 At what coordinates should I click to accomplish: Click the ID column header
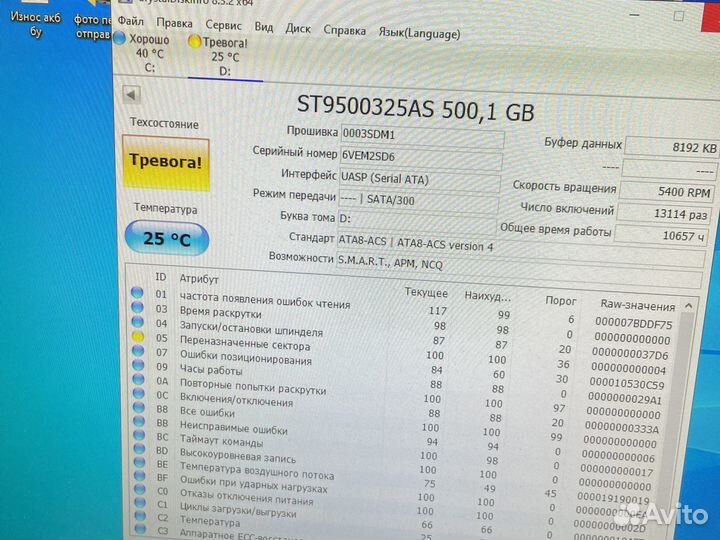(x=161, y=277)
